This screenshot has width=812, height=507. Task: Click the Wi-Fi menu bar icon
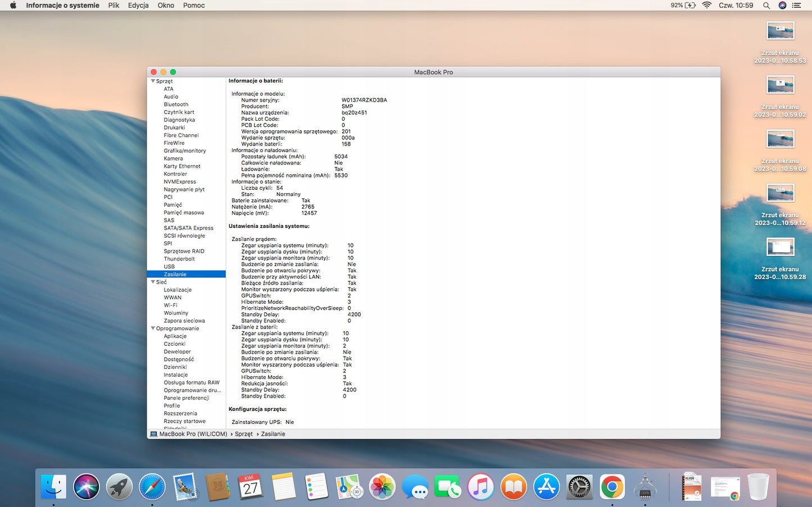point(706,5)
